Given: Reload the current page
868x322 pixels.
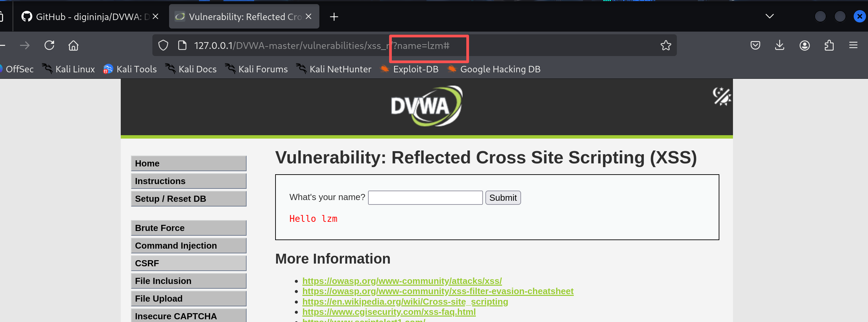Looking at the screenshot, I should click(49, 45).
